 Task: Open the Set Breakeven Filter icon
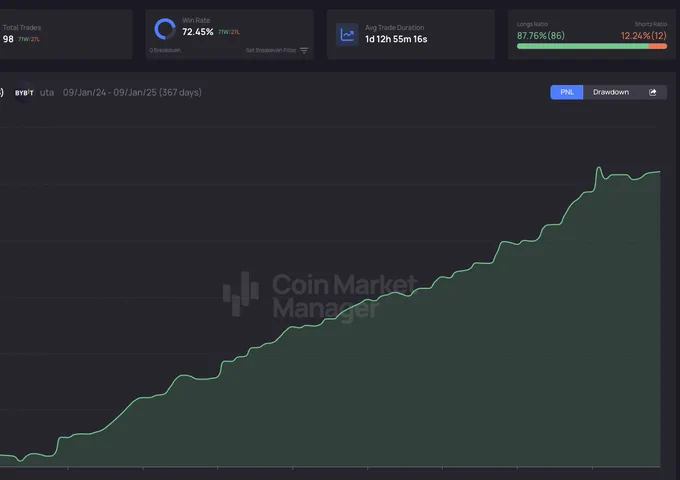[304, 50]
